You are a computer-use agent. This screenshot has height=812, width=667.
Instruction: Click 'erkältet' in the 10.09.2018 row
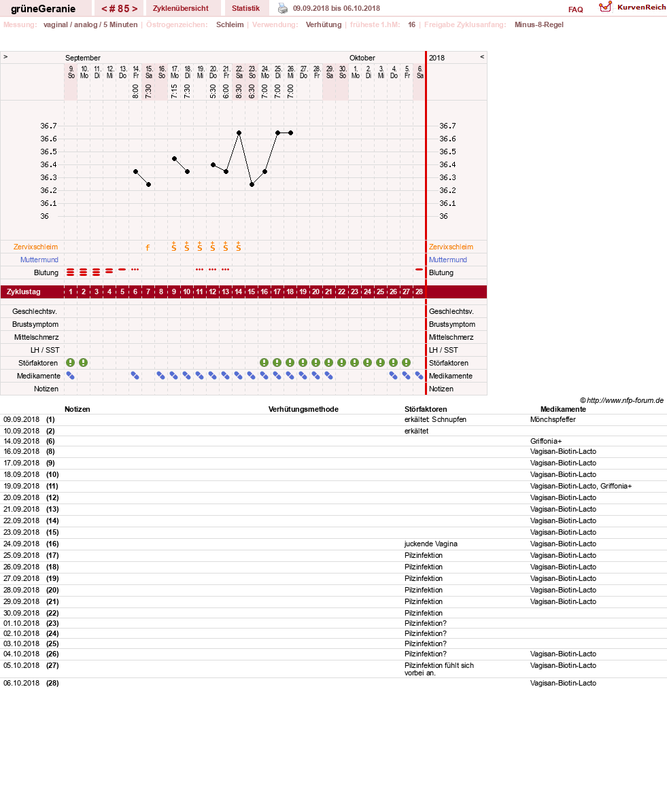(x=417, y=431)
